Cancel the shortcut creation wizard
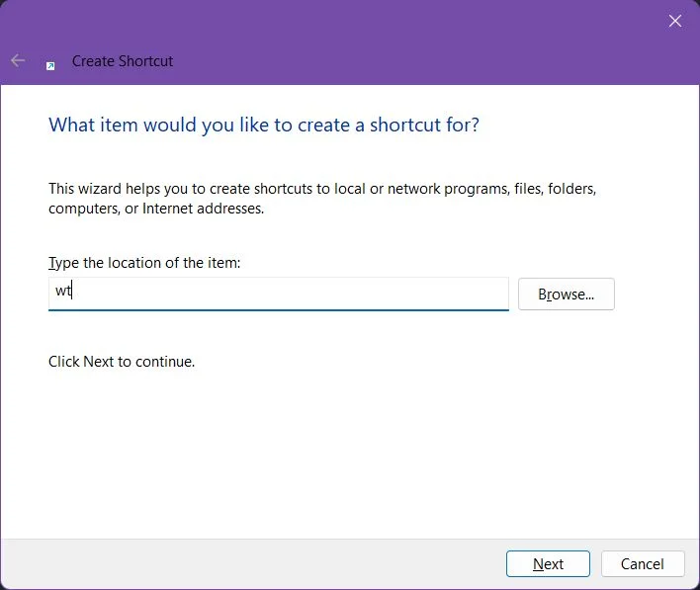This screenshot has height=590, width=700. (x=643, y=563)
